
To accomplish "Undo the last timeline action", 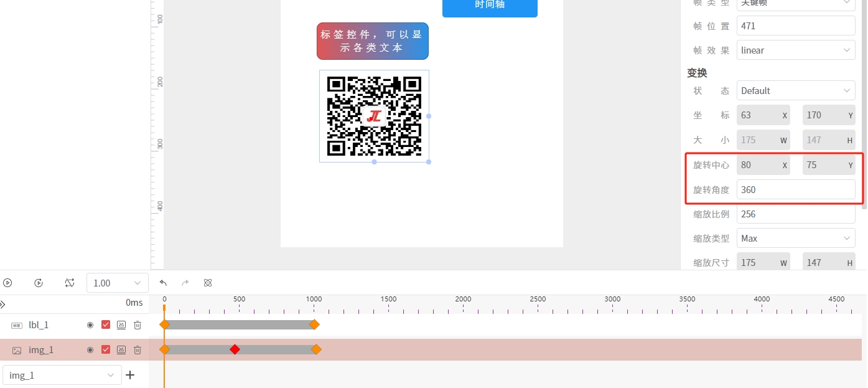I will [x=164, y=283].
